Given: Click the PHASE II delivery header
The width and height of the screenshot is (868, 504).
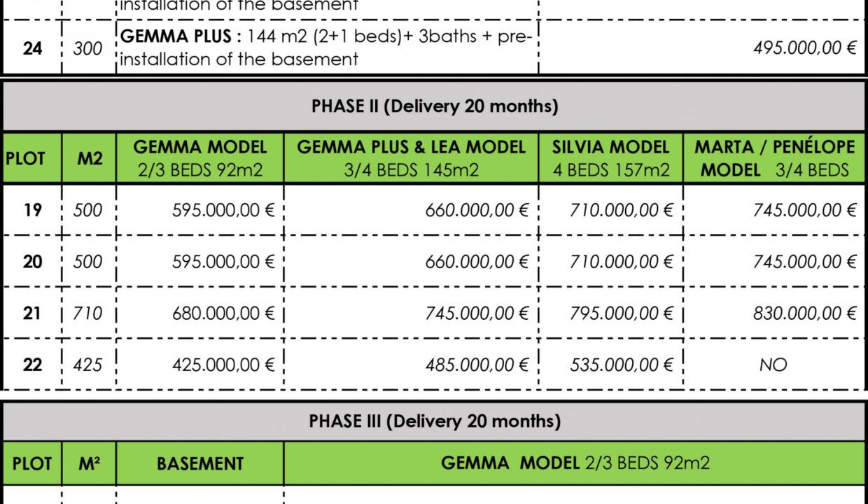Looking at the screenshot, I should (x=434, y=107).
